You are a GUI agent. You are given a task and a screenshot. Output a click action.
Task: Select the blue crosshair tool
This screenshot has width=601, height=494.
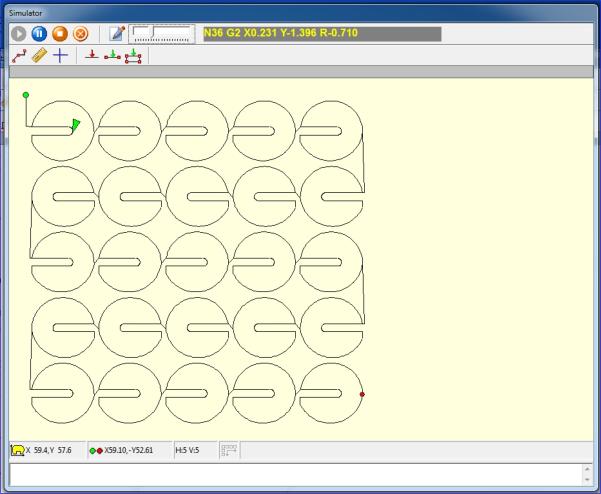[x=60, y=56]
